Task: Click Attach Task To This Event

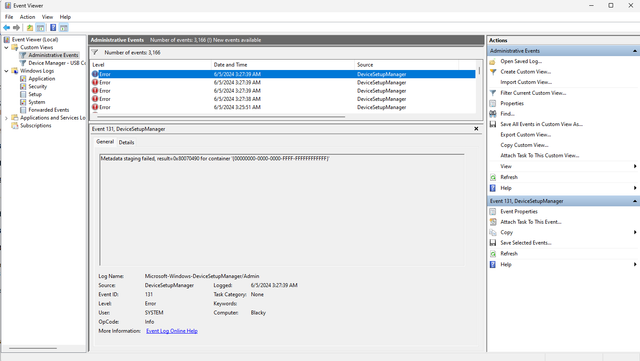Action: tap(531, 222)
